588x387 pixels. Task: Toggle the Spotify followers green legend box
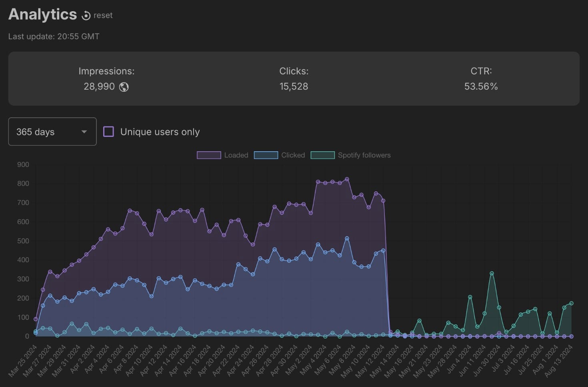[323, 155]
